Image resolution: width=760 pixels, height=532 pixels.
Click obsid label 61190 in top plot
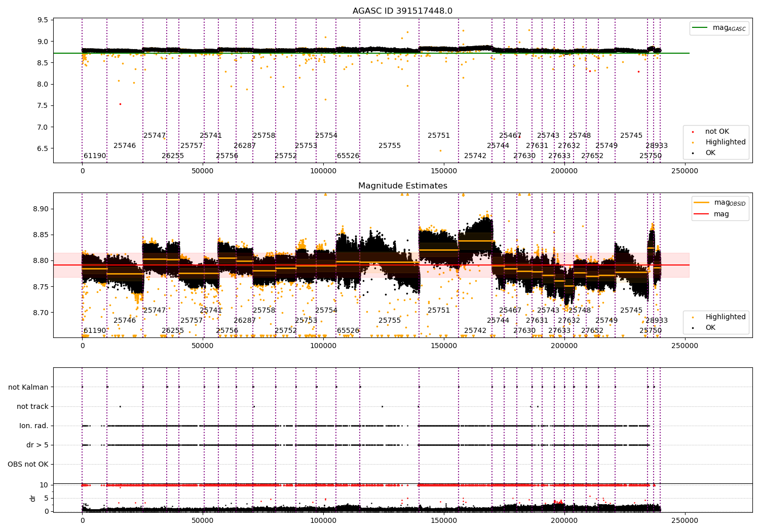point(95,156)
